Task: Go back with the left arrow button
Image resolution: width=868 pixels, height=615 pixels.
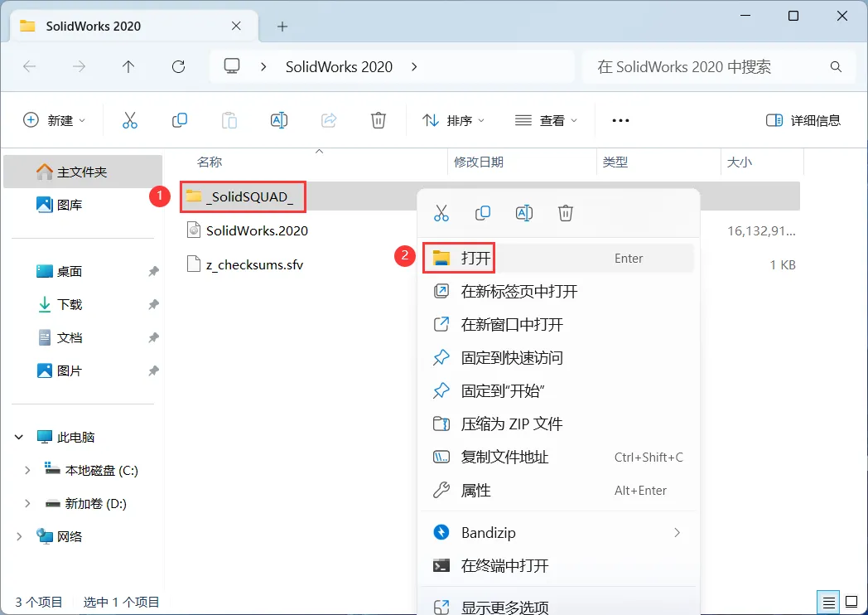Action: pos(29,67)
